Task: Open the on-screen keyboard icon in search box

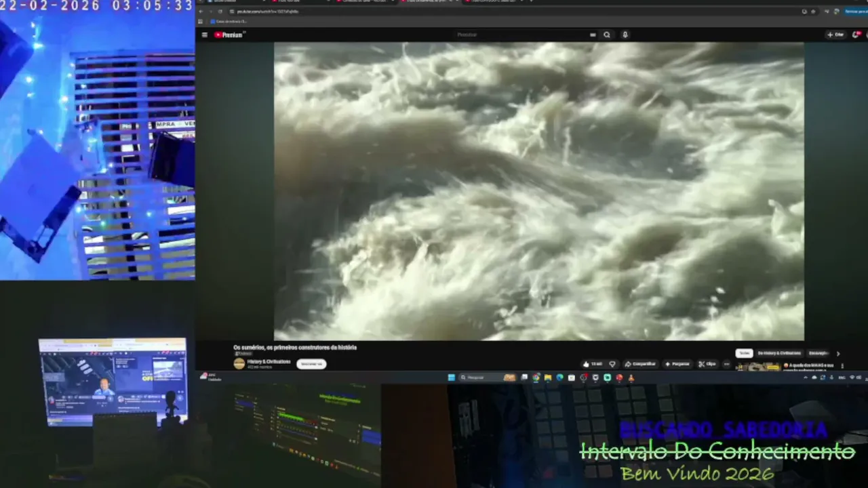Action: [593, 35]
